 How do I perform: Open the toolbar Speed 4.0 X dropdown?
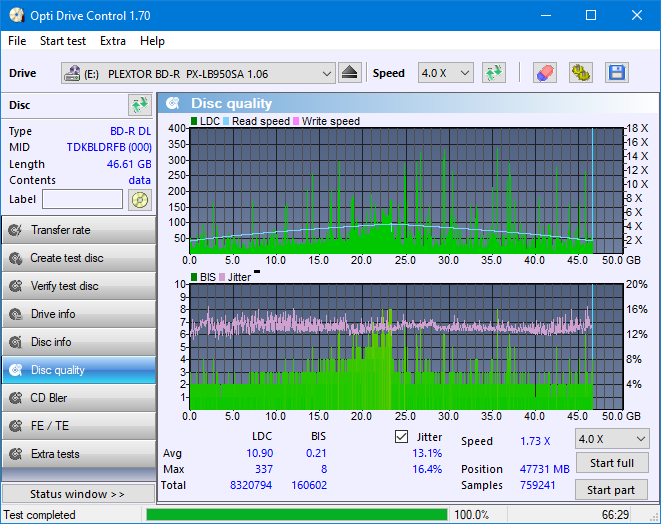[x=446, y=73]
